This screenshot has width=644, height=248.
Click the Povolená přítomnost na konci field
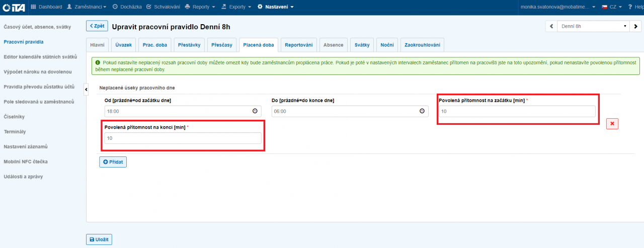tap(183, 138)
